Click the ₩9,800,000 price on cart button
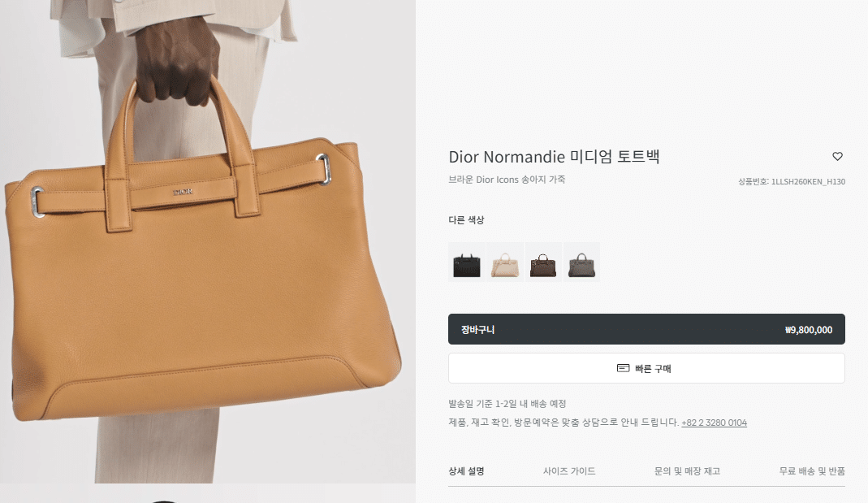This screenshot has height=503, width=868. (809, 330)
